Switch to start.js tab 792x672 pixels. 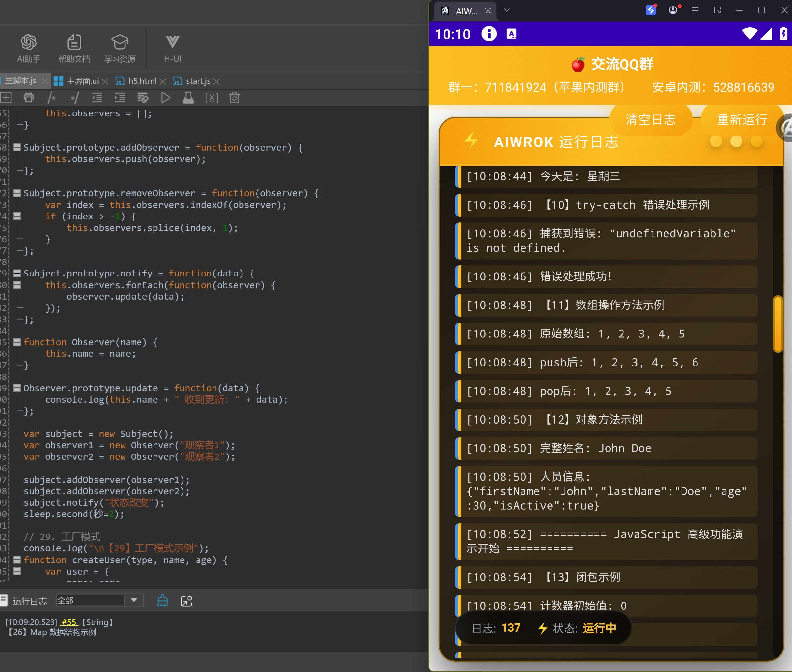[x=192, y=81]
